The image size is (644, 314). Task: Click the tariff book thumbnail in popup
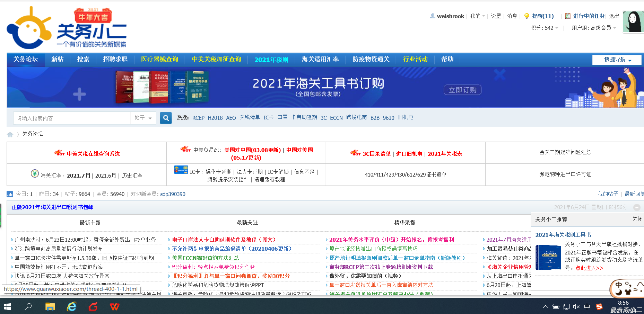[548, 258]
